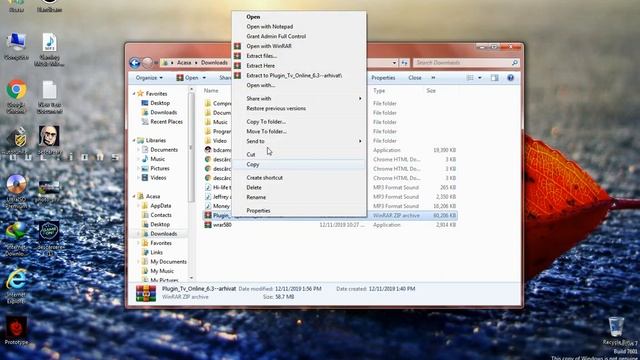
Task: Go back with the Explorer back arrow
Action: (135, 63)
